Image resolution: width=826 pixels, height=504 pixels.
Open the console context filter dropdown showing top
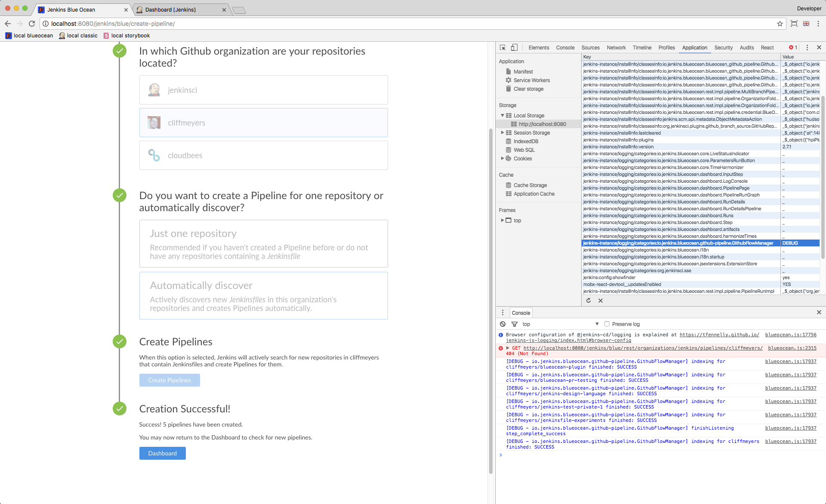[597, 324]
